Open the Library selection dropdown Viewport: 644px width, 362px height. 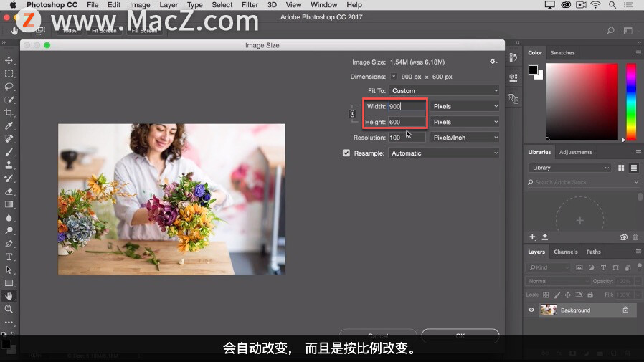click(569, 168)
